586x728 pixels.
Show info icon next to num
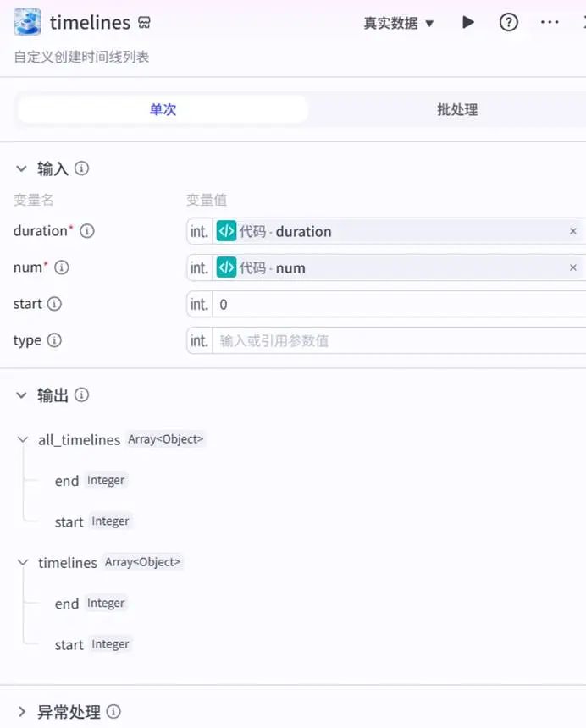[x=62, y=267]
